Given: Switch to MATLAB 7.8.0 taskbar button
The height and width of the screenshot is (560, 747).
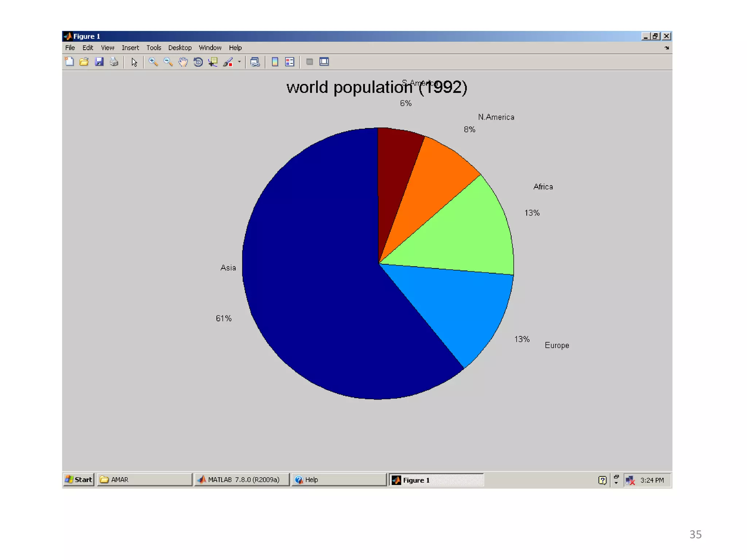Looking at the screenshot, I should 241,480.
